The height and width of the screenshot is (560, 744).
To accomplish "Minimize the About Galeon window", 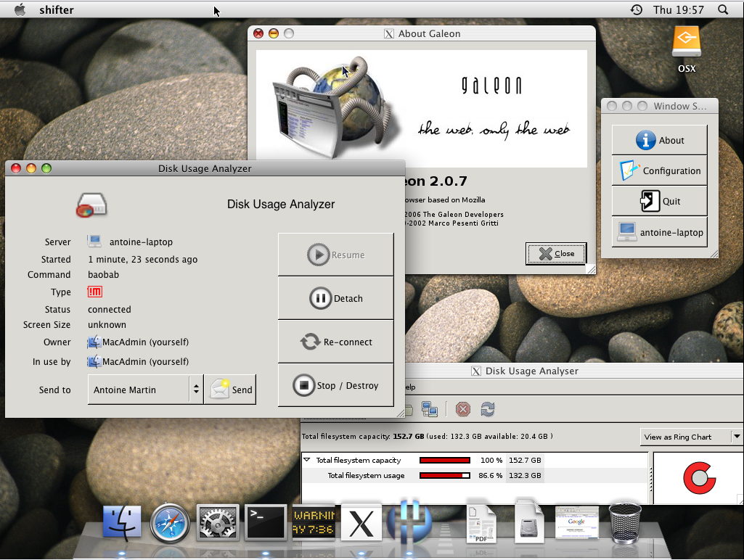I will coord(274,33).
